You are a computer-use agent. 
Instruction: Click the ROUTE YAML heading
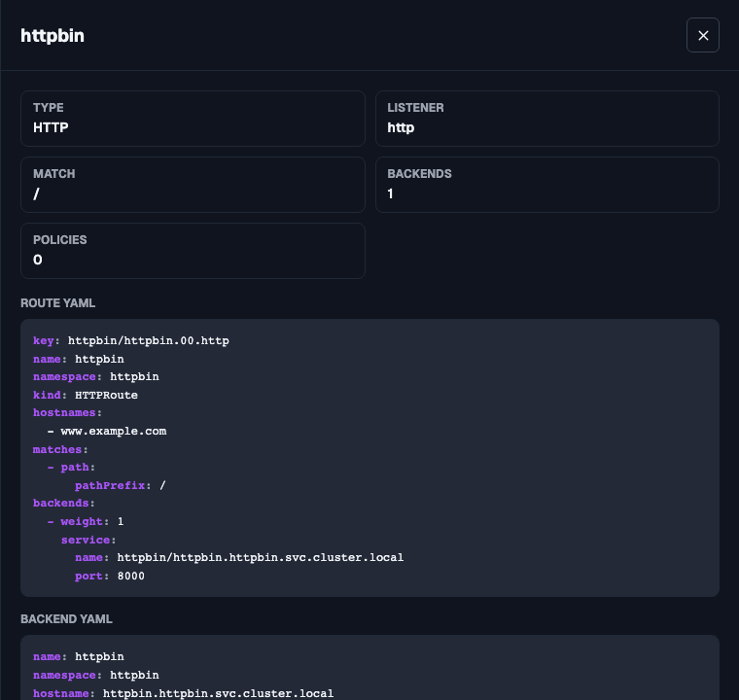coord(58,303)
